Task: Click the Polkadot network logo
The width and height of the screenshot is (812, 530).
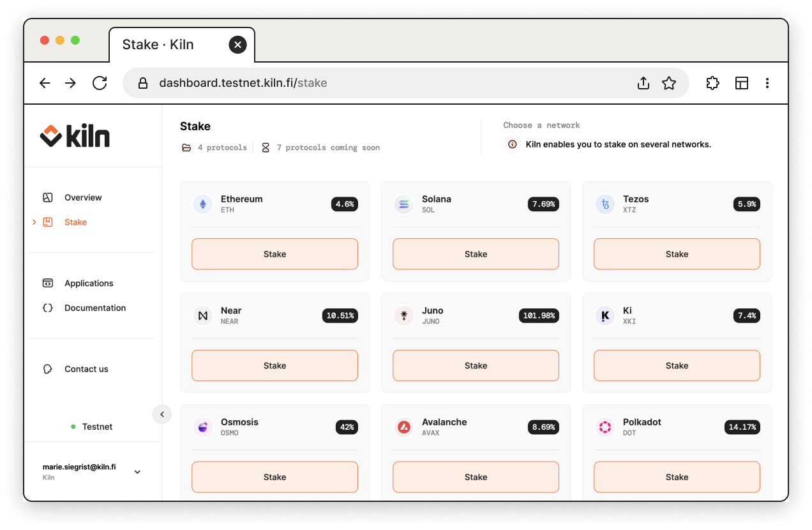Action: [605, 427]
